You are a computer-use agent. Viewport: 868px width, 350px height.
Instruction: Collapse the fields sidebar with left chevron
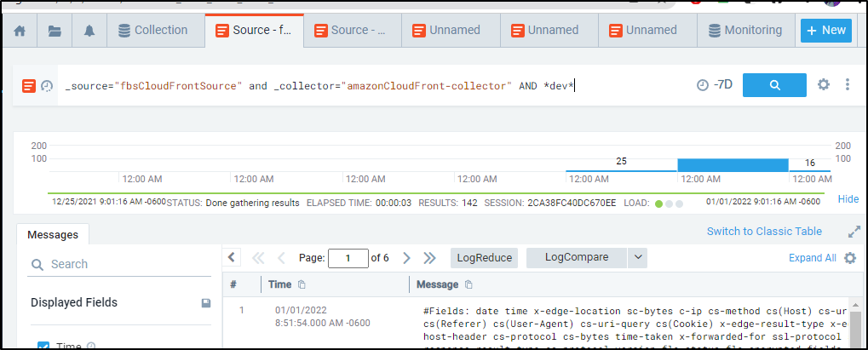(x=232, y=257)
